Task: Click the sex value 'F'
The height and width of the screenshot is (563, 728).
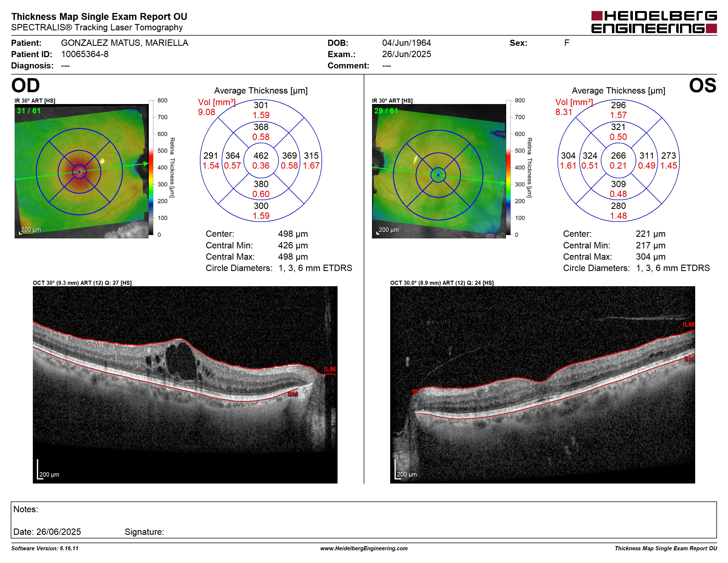Action: point(567,43)
